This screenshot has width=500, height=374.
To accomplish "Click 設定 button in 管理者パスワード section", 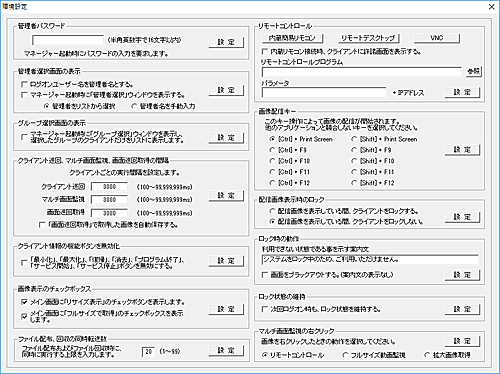I will point(226,42).
